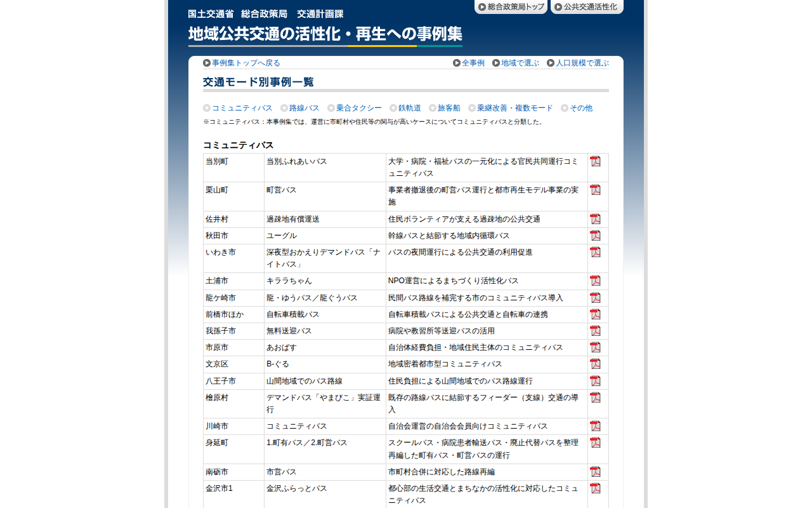Viewport: 812px width, 508px height.
Task: Open PDF for いわき市 ナイトバス
Action: (x=595, y=252)
